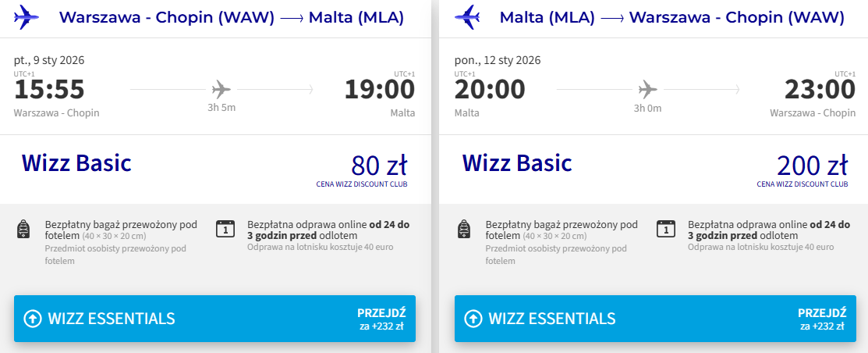Select the 200 zł Wizz Basic fare
The image size is (868, 353).
tap(812, 166)
